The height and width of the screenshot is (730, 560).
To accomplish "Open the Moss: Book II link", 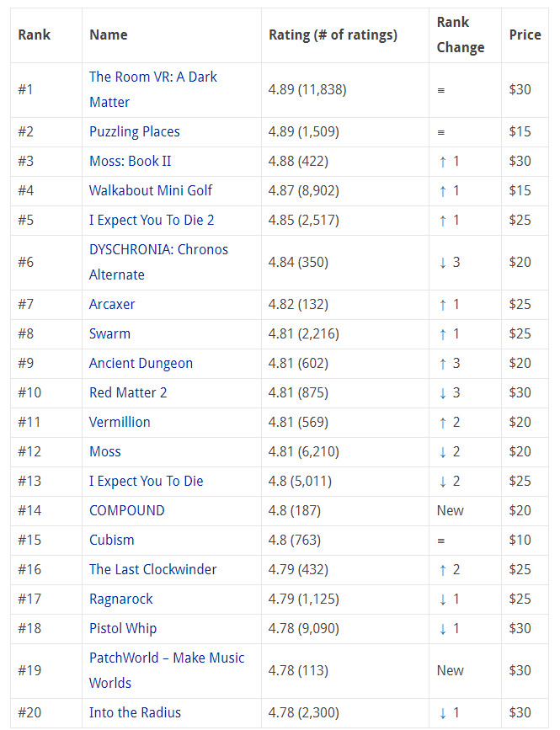I will coord(131,161).
